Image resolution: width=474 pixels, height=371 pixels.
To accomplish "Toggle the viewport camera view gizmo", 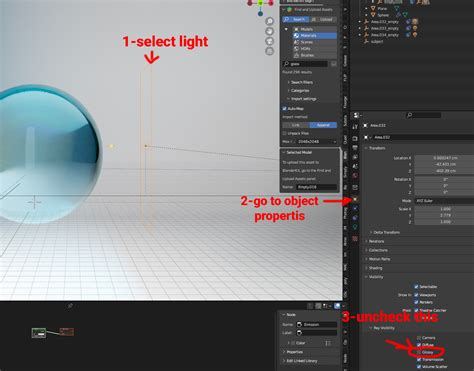I will [269, 41].
